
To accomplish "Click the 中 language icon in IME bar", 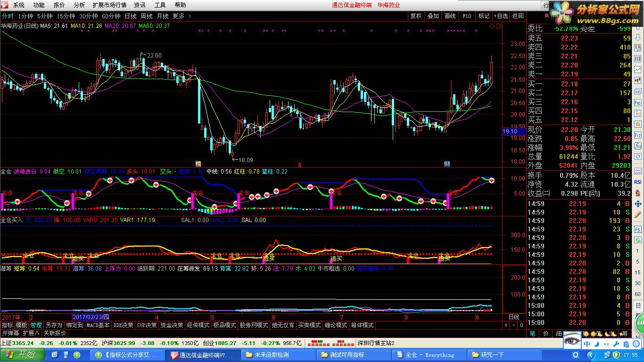I will tap(587, 344).
